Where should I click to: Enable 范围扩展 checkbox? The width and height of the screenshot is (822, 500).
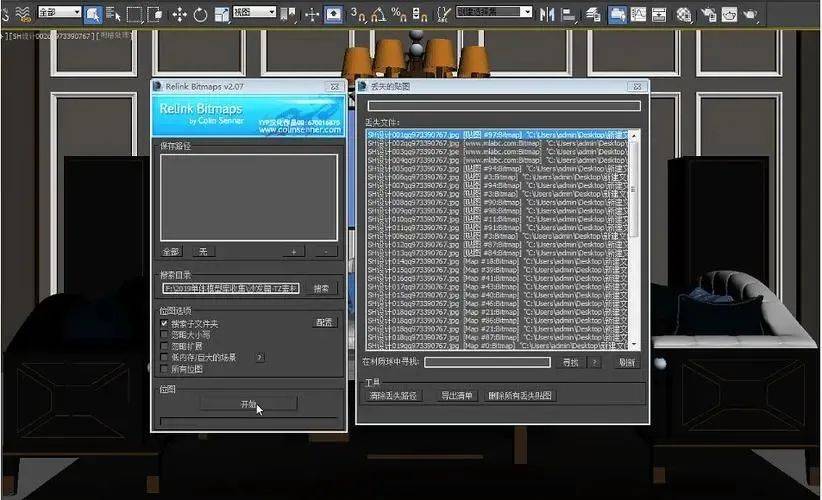164,346
